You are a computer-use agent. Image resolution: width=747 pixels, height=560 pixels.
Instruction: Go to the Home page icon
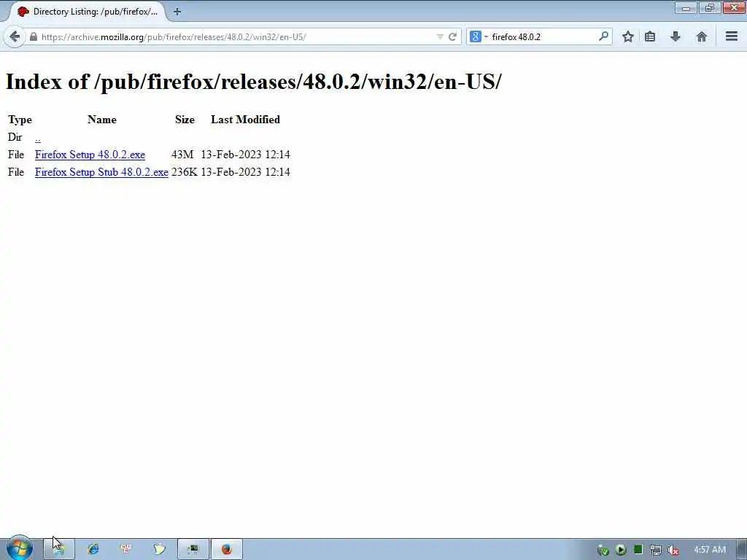coord(701,36)
